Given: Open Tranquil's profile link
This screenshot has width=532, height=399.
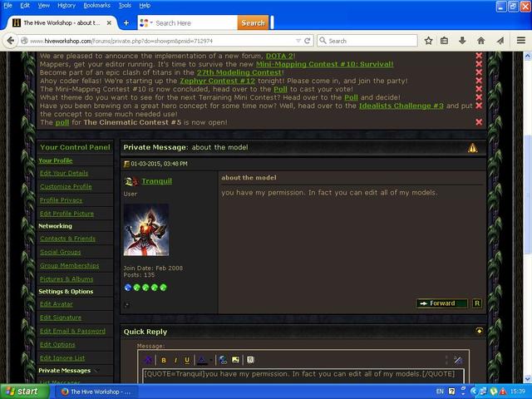Looking at the screenshot, I should 157,181.
